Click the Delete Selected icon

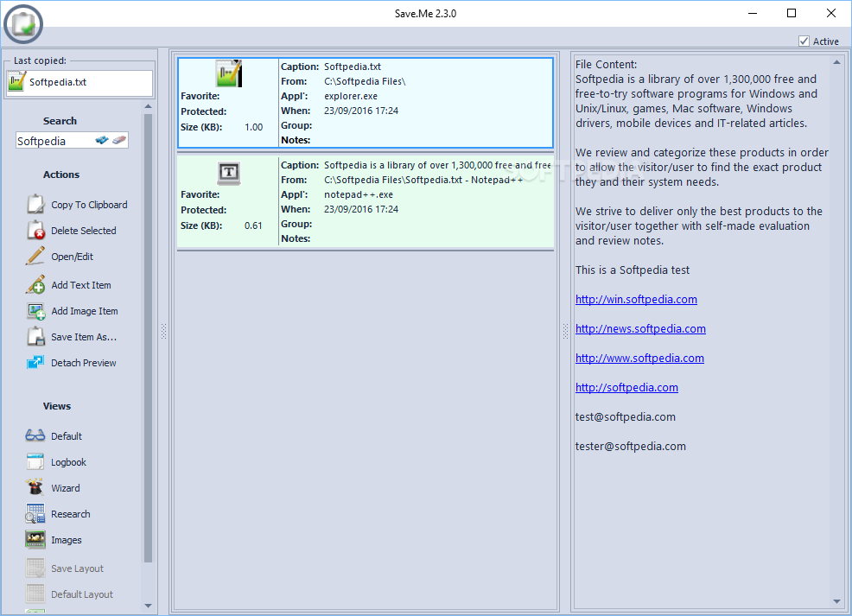tap(36, 231)
